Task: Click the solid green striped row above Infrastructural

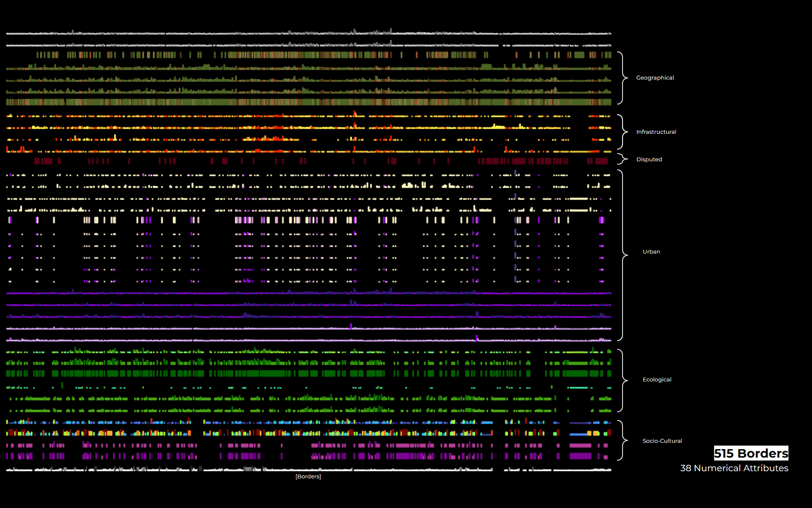Action: (309, 102)
